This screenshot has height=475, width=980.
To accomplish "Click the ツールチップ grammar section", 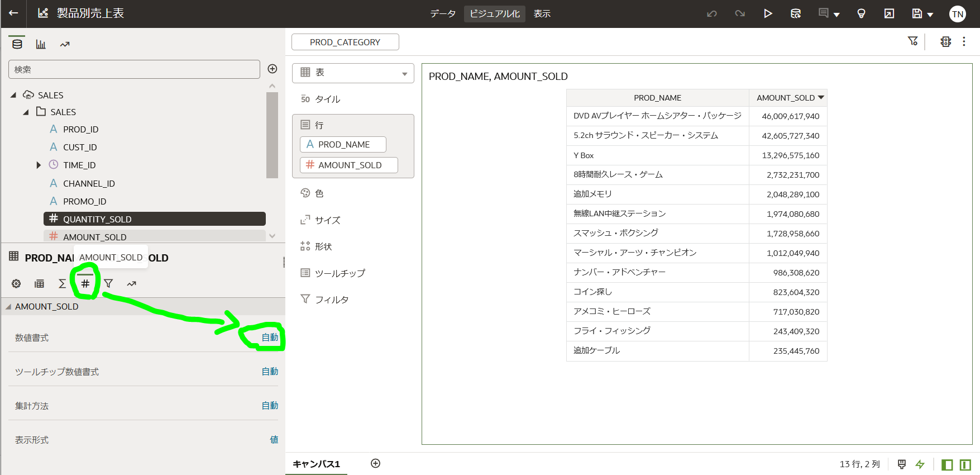I will point(333,273).
